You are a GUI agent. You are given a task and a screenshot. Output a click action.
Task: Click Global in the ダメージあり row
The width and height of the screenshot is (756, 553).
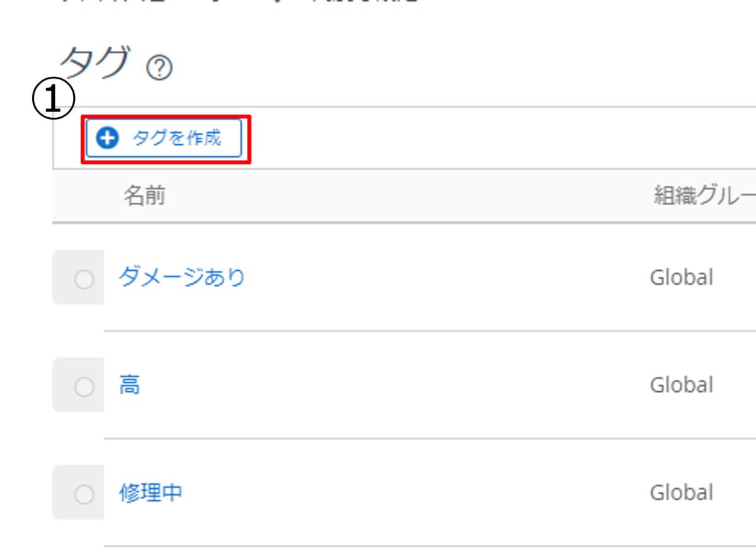pyautogui.click(x=681, y=277)
